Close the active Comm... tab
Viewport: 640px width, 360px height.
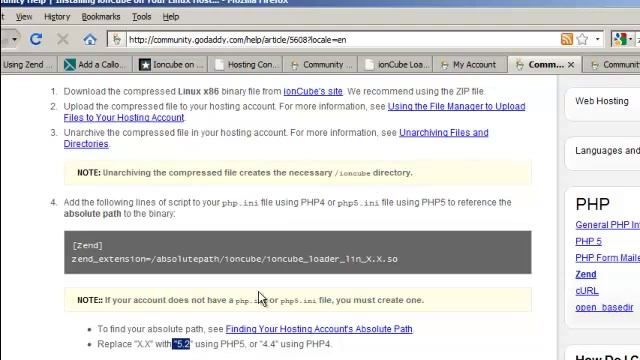[571, 64]
